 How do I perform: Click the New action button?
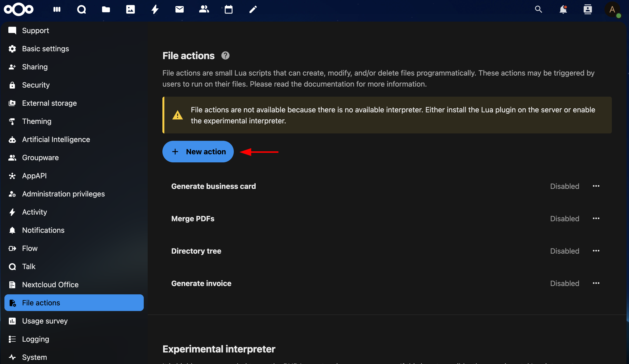(x=198, y=152)
